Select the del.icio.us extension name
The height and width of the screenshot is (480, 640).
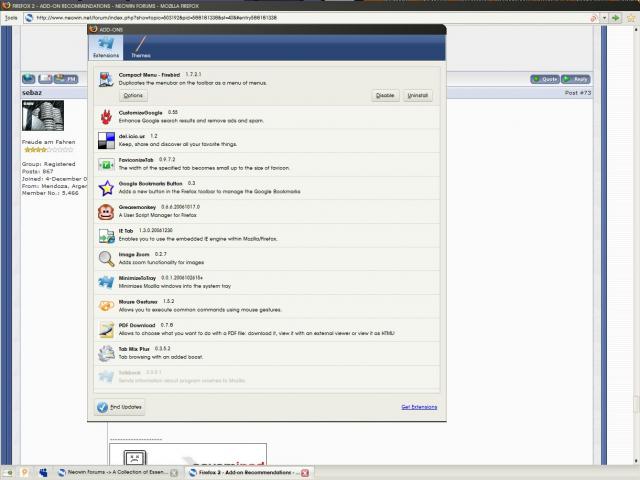(131, 136)
